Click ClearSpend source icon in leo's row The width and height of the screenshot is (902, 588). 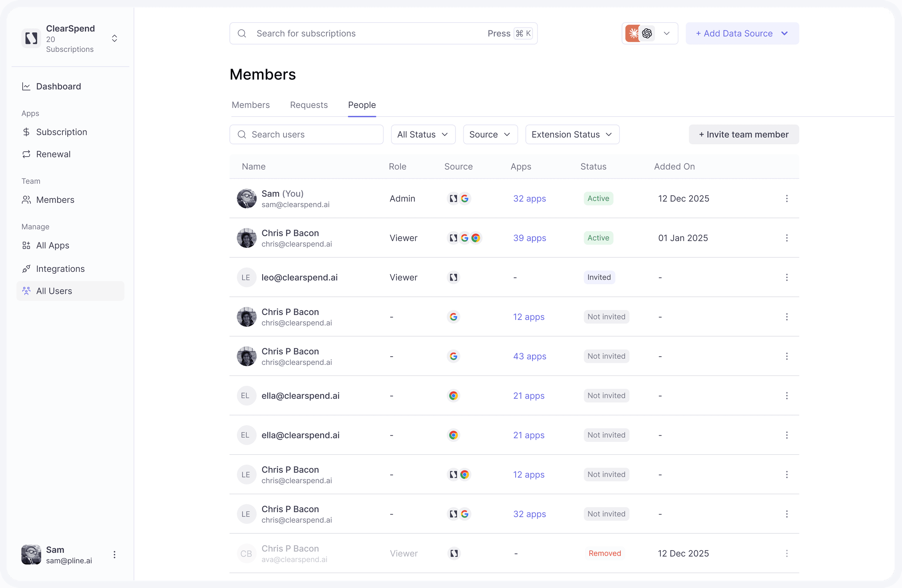(x=453, y=277)
